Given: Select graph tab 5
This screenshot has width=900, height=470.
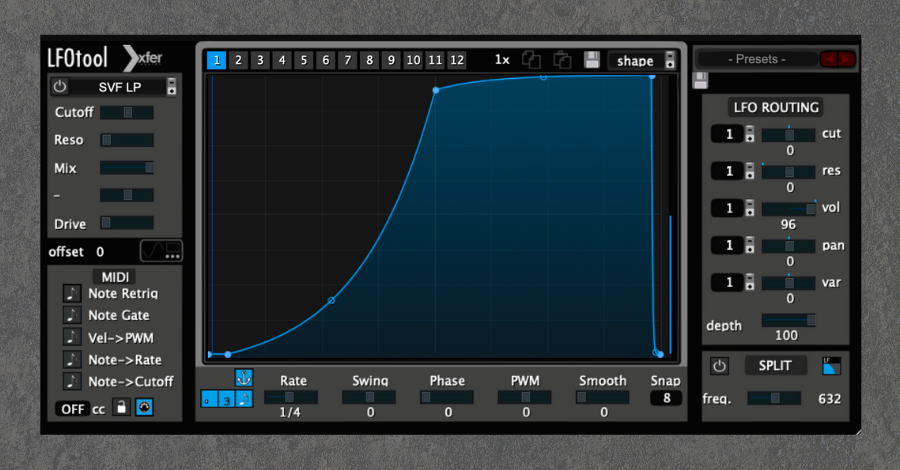Looking at the screenshot, I should (304, 60).
